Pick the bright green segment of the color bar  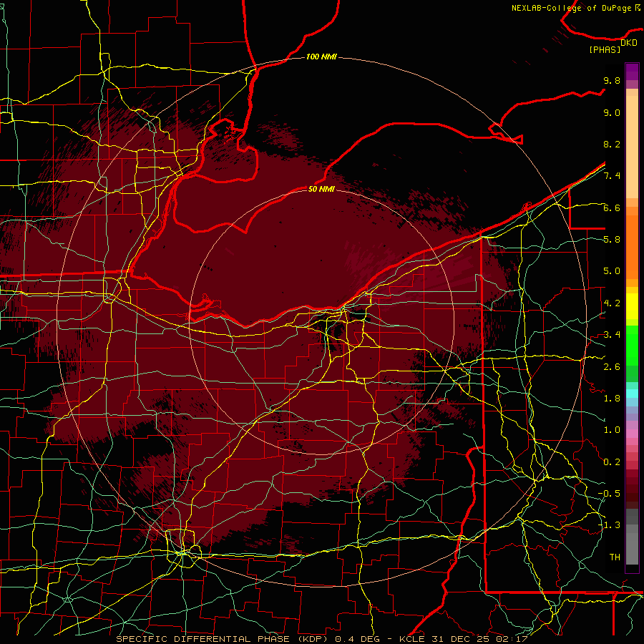pos(632,346)
